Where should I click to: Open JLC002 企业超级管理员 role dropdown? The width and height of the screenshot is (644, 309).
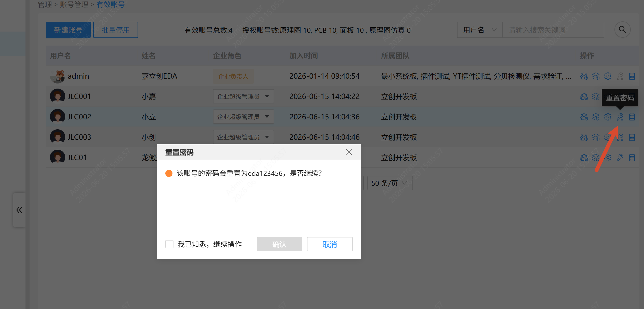[243, 117]
